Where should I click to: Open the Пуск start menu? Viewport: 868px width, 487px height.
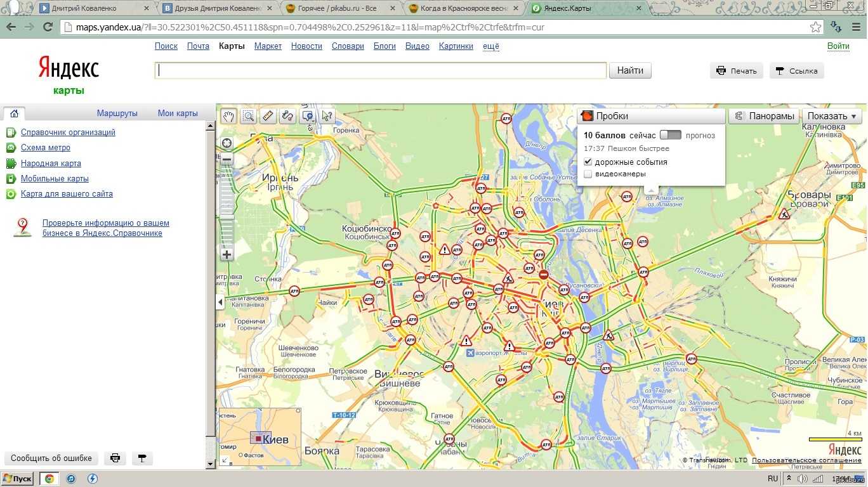pos(18,479)
